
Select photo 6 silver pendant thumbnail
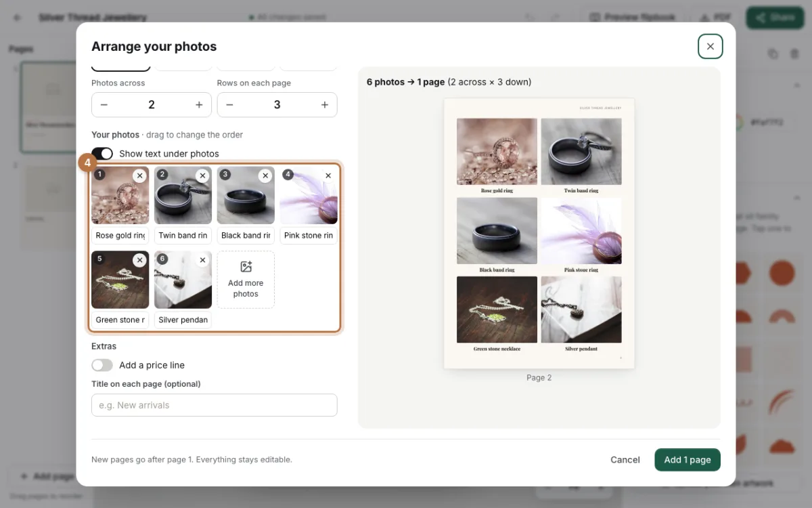click(x=183, y=280)
